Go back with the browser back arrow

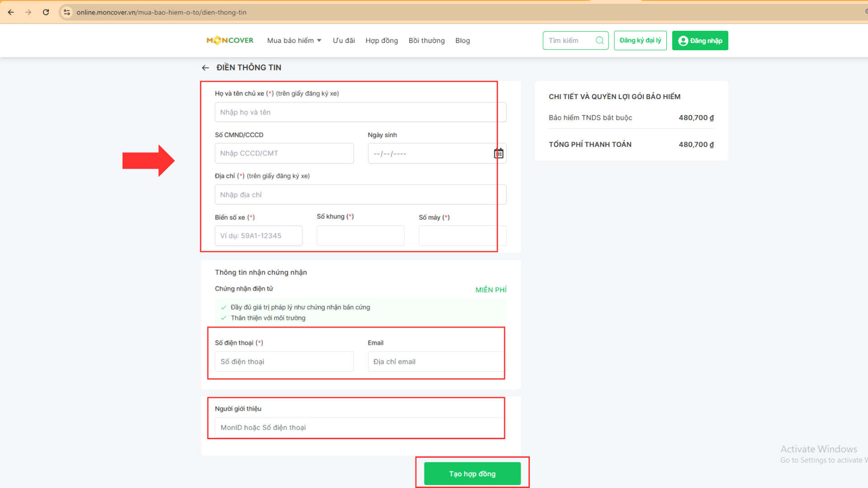click(x=11, y=12)
